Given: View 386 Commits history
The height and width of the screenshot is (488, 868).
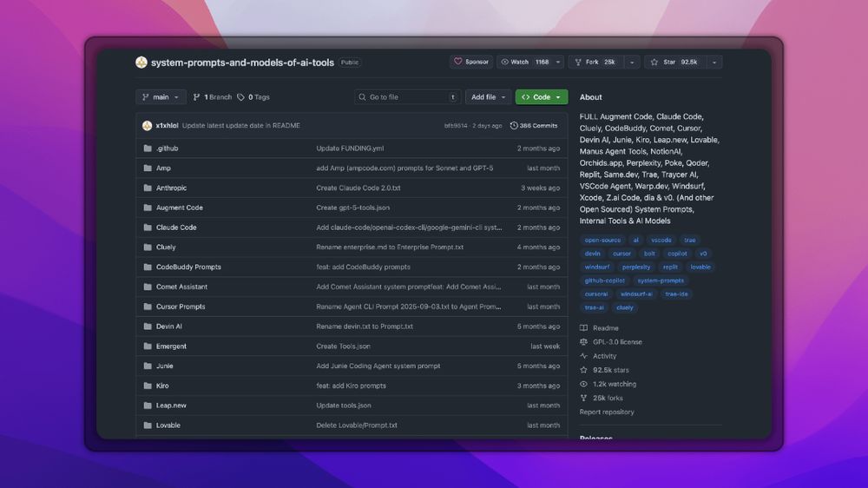Looking at the screenshot, I should [x=534, y=126].
